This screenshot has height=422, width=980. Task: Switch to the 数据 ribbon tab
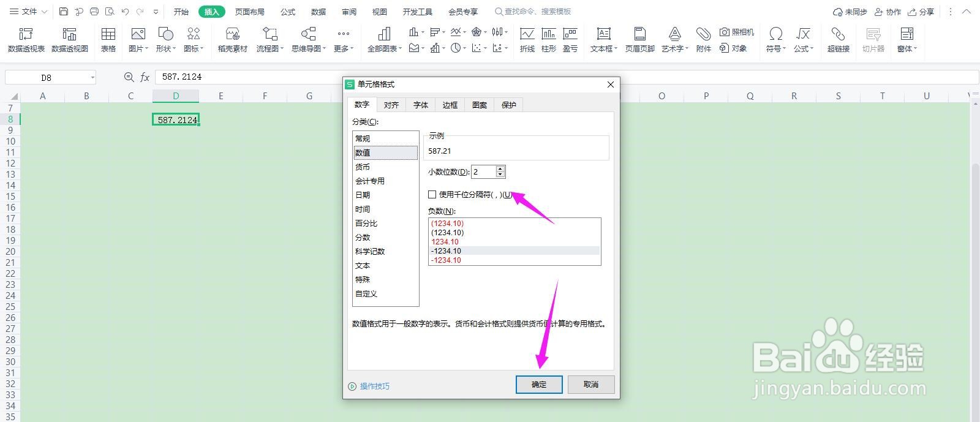point(318,12)
